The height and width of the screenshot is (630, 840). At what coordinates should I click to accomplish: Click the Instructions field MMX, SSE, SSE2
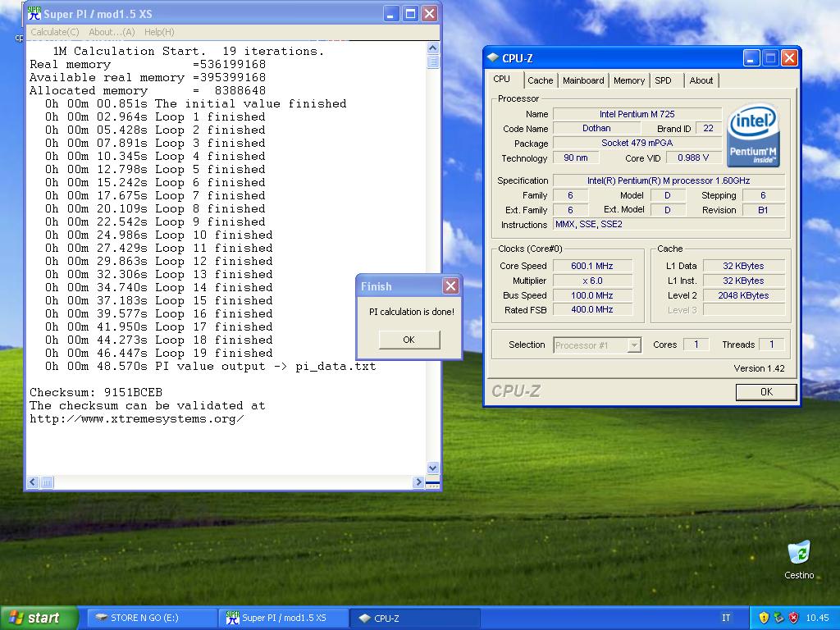(669, 225)
